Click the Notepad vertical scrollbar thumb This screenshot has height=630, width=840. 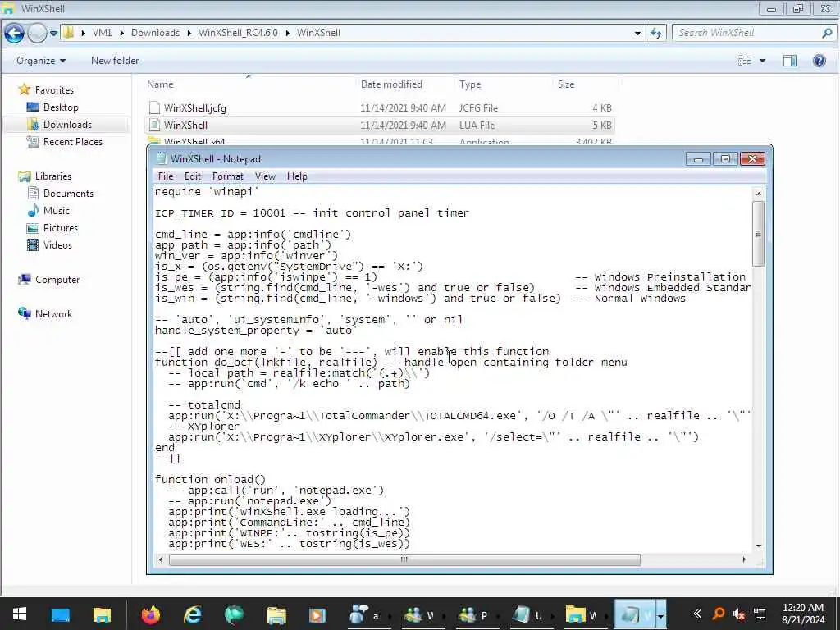[x=759, y=234]
